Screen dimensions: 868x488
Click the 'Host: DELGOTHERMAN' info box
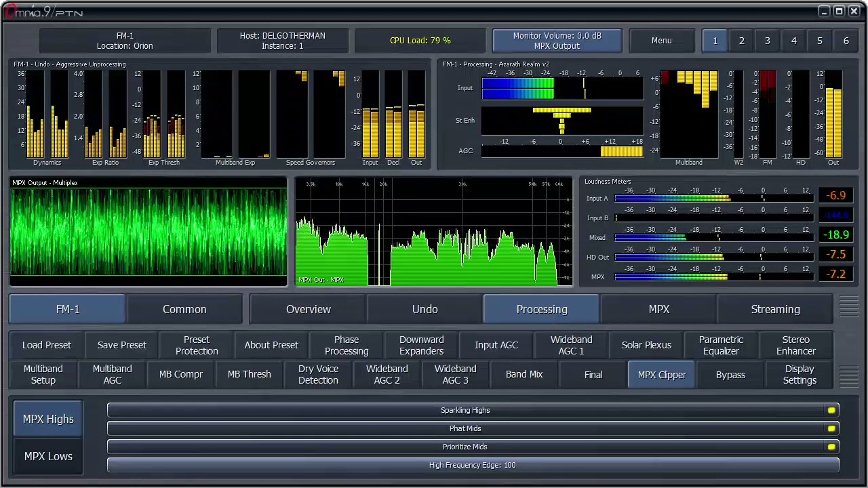coord(282,41)
